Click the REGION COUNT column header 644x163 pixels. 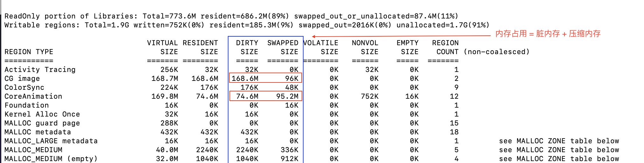pos(445,47)
